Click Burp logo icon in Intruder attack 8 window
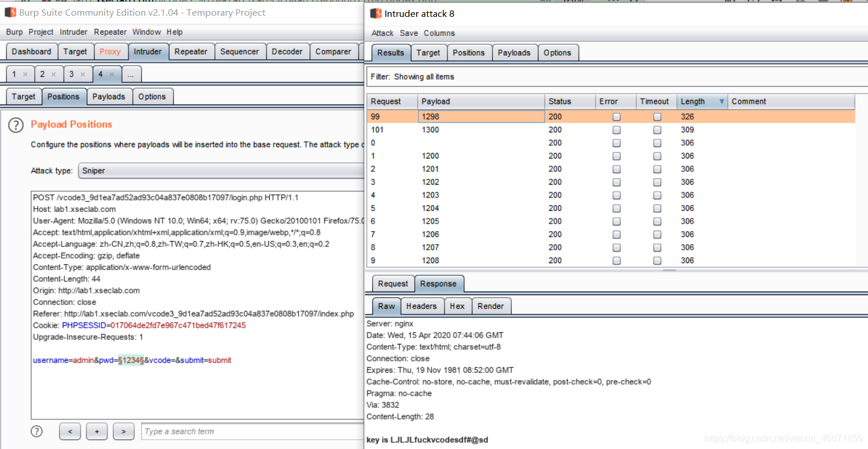Screen dimensions: 868x449 [x=375, y=13]
